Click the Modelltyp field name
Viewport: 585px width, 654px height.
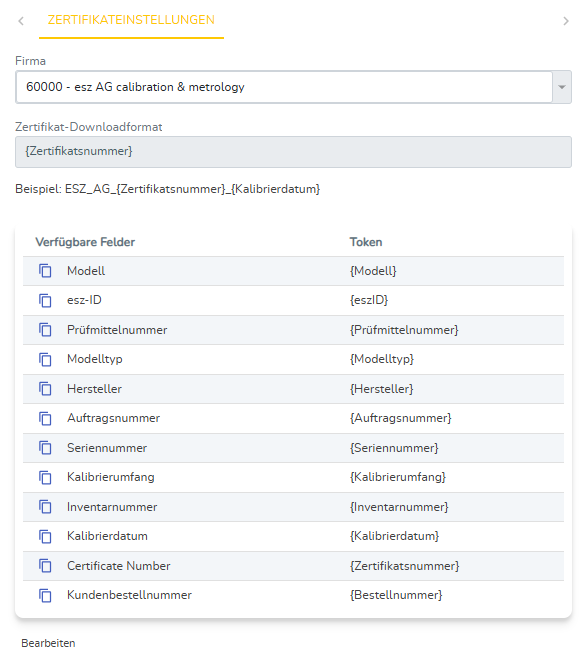tap(95, 359)
